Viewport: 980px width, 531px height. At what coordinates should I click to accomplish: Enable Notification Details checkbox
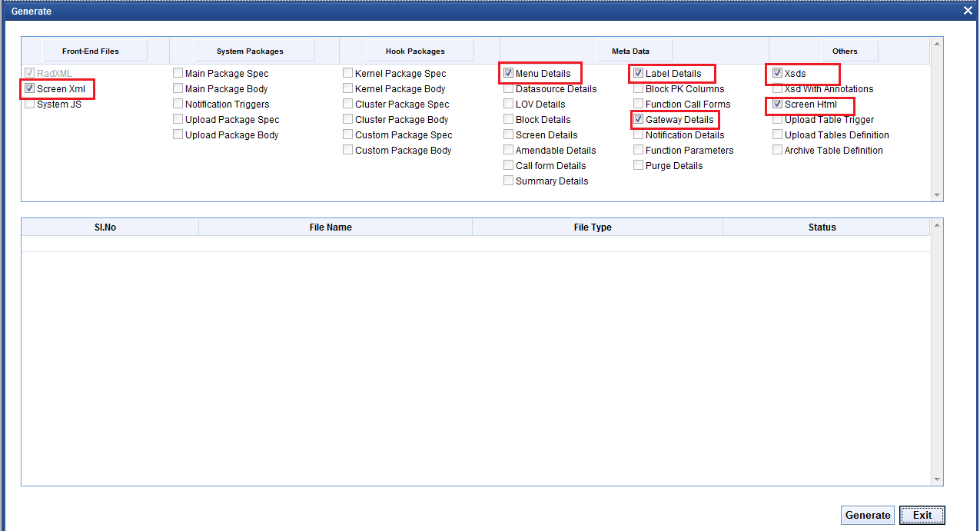tap(639, 135)
